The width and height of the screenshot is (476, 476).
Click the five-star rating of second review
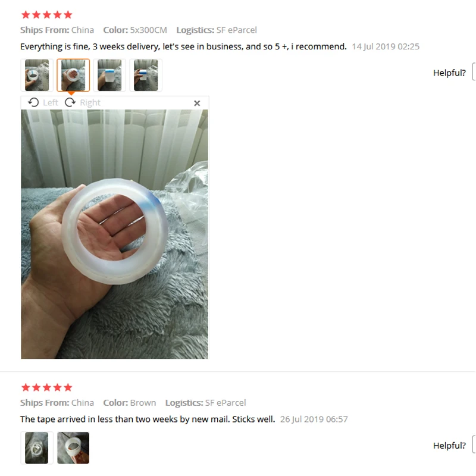[47, 387]
